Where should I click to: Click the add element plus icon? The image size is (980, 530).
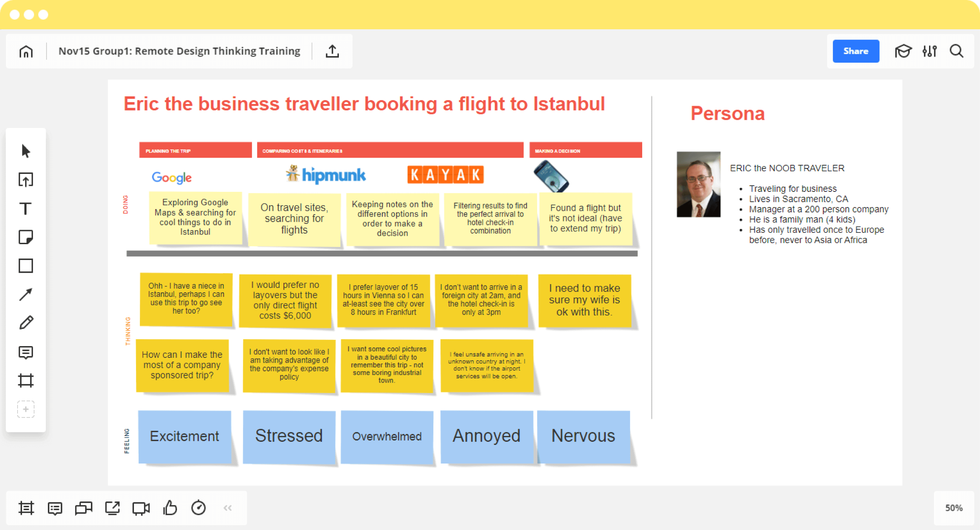click(x=26, y=408)
